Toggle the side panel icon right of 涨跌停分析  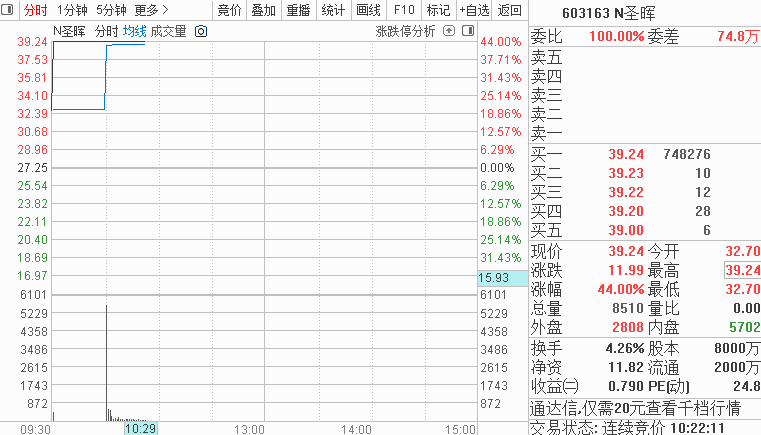467,31
